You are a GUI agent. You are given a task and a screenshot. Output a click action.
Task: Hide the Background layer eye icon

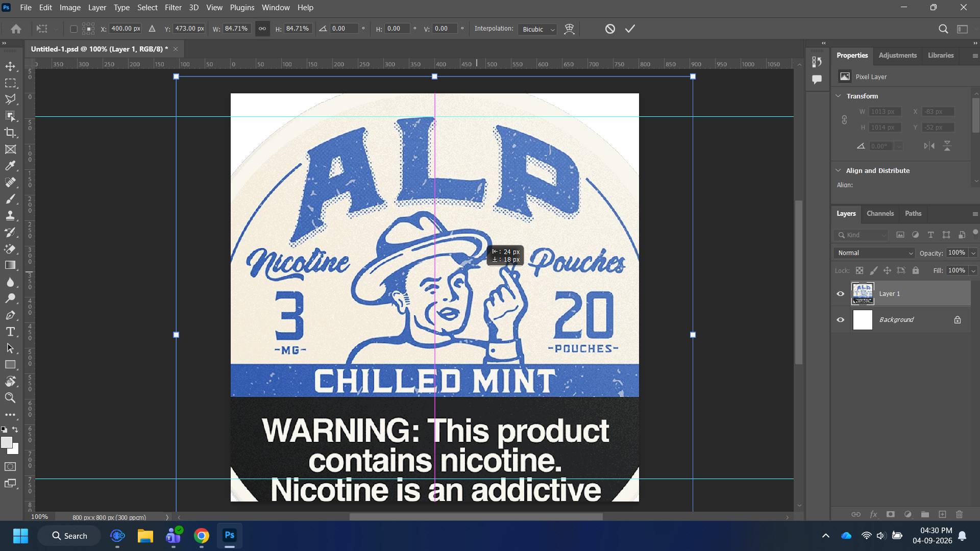pos(840,320)
